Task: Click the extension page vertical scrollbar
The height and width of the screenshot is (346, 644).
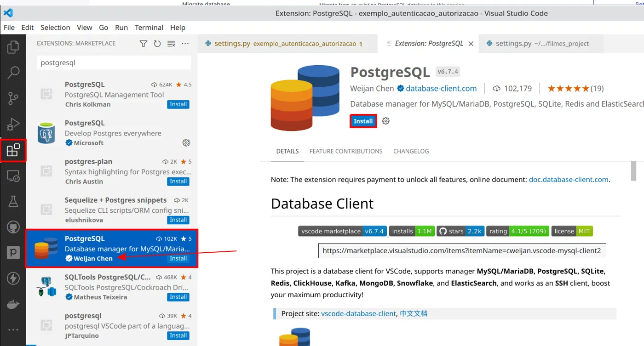Action: click(633, 171)
